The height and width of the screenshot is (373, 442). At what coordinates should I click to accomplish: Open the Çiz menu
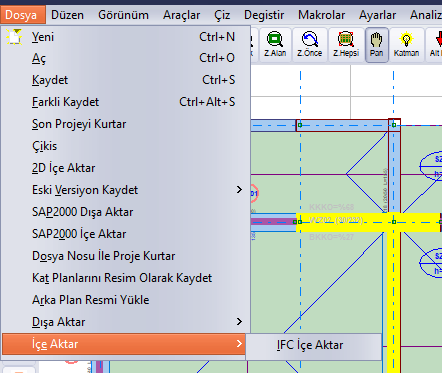coord(222,15)
